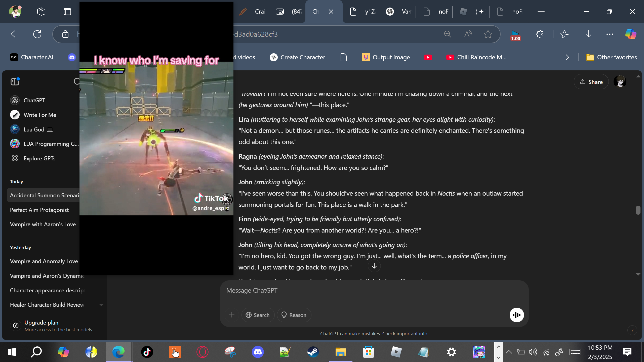Jump to bottom of conversation arrow

(374, 266)
